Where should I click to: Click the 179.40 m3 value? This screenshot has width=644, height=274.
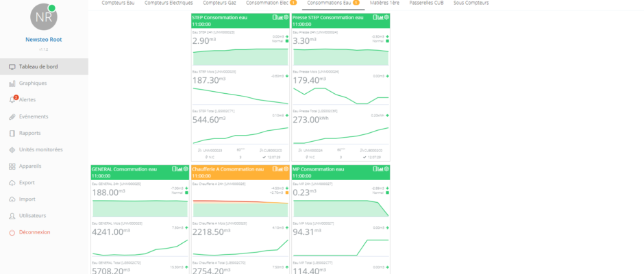309,81
